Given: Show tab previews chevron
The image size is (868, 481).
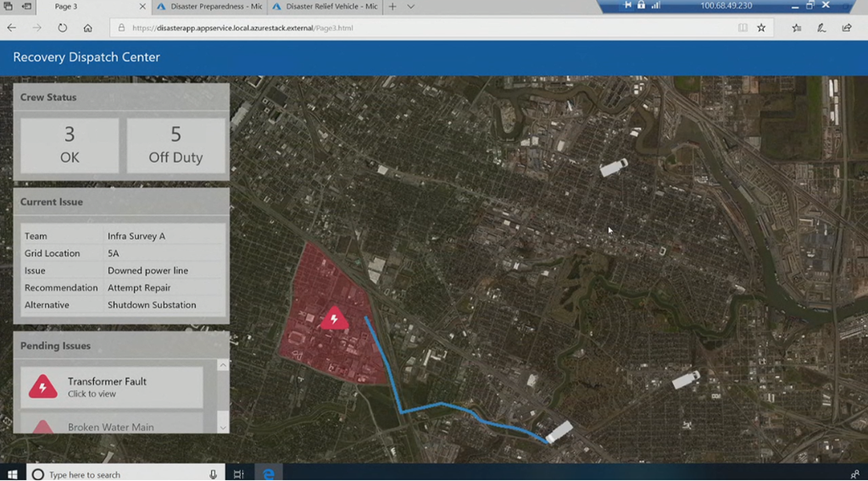Looking at the screenshot, I should click(411, 7).
